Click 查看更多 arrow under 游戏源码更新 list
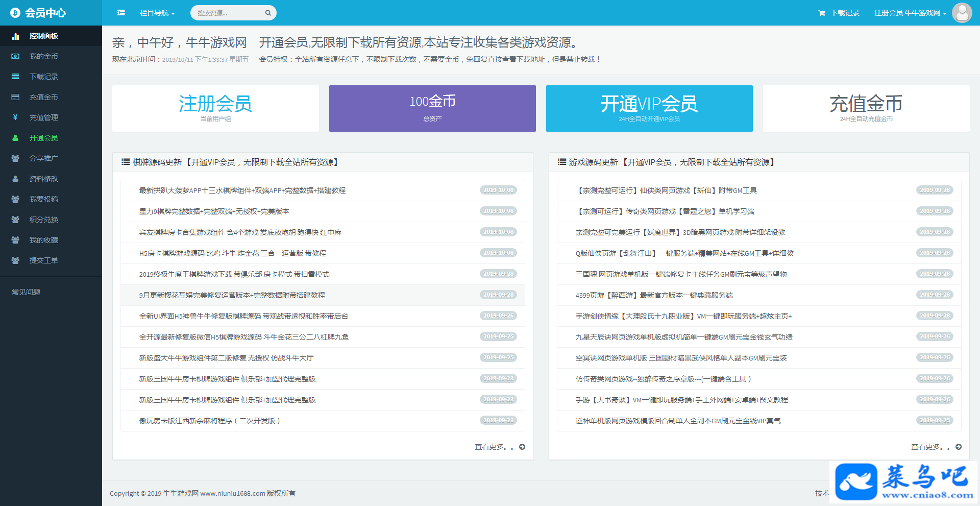The width and height of the screenshot is (980, 506). pyautogui.click(x=959, y=447)
